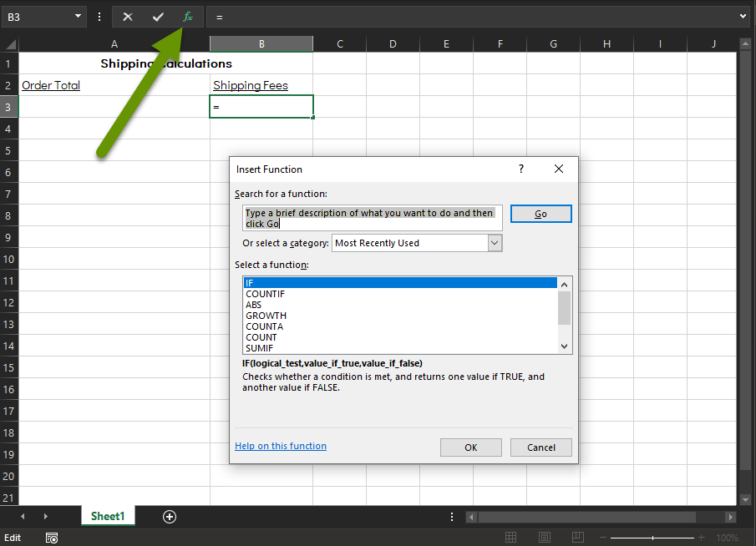Confirm the dialog with OK
The image size is (756, 546).
[x=470, y=447]
